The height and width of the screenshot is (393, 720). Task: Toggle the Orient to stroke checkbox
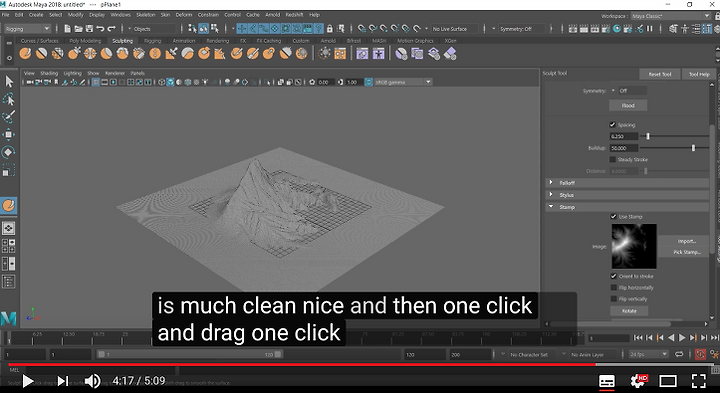613,276
